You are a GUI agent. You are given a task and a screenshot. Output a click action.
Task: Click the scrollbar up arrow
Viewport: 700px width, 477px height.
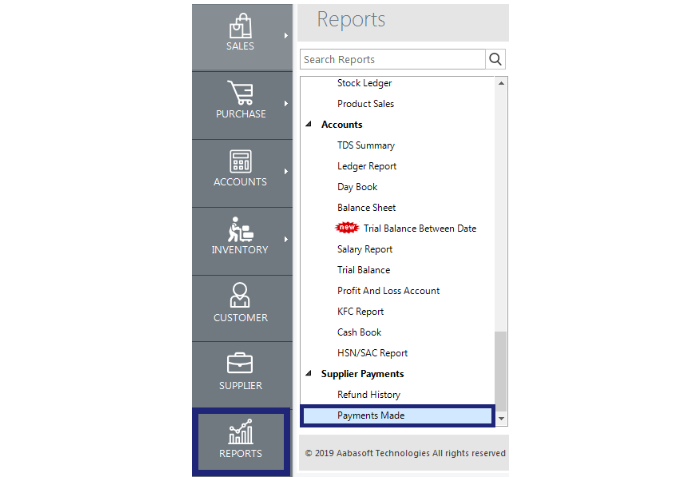pos(501,83)
